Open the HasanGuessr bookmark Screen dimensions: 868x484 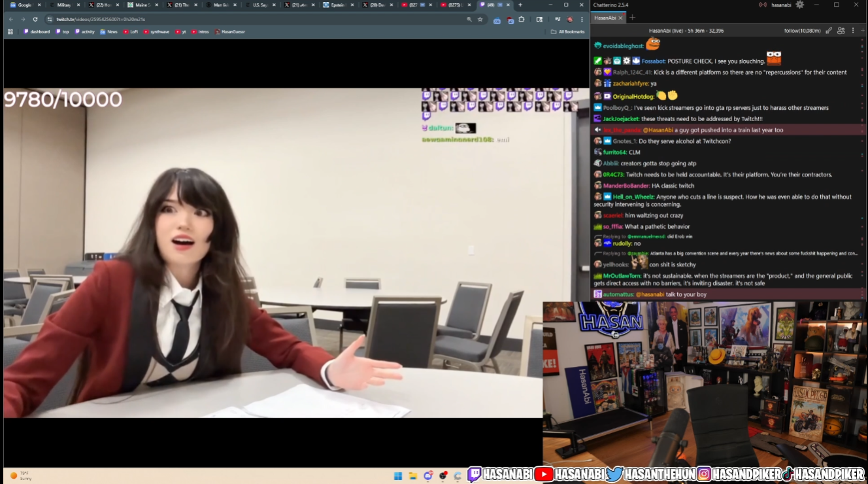230,31
